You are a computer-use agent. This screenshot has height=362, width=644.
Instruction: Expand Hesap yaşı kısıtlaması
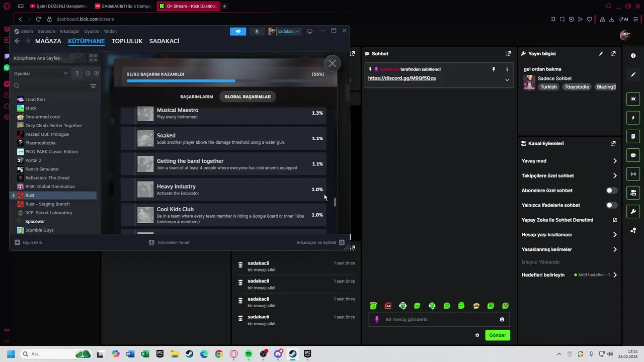click(615, 235)
